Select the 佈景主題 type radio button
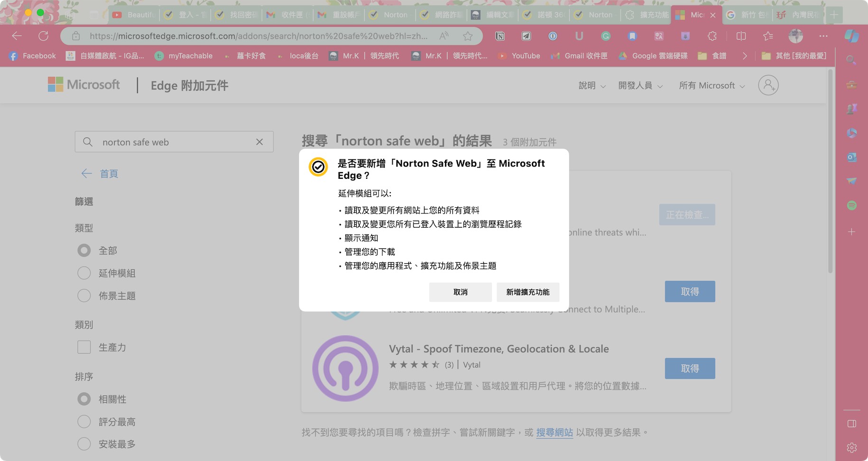 tap(84, 296)
